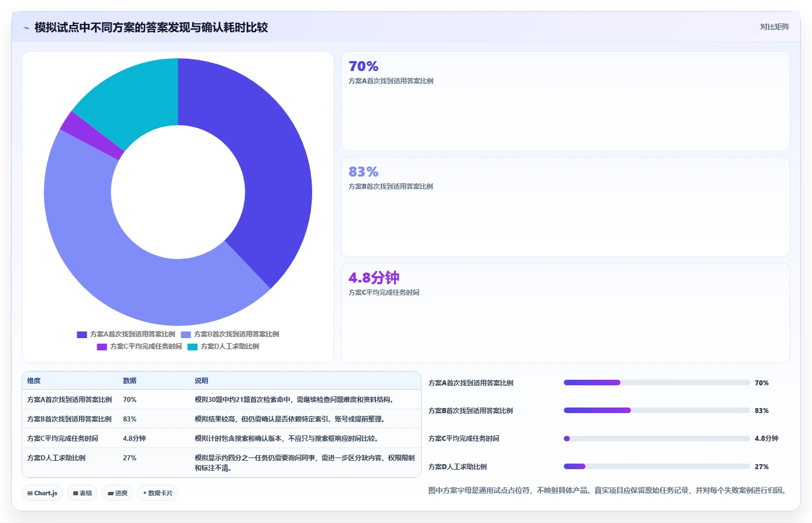Screen dimensions: 812x523
Task: Click description starting 模拟计时包含搜索和确认版本
Action: coord(288,439)
